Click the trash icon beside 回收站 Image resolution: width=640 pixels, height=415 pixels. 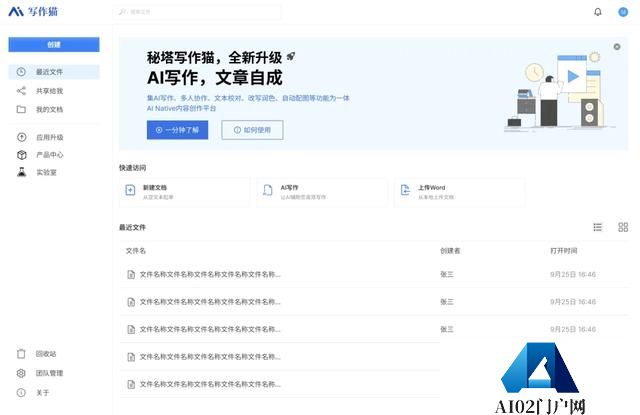(21, 354)
